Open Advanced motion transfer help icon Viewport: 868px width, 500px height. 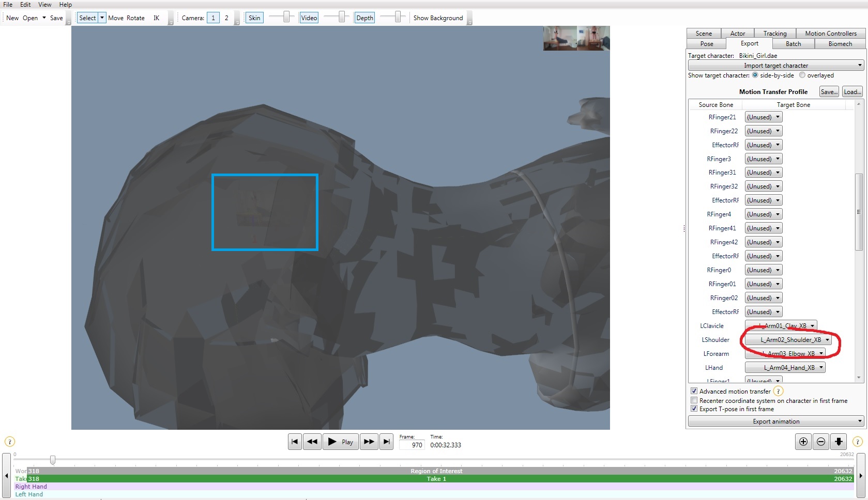click(x=778, y=392)
